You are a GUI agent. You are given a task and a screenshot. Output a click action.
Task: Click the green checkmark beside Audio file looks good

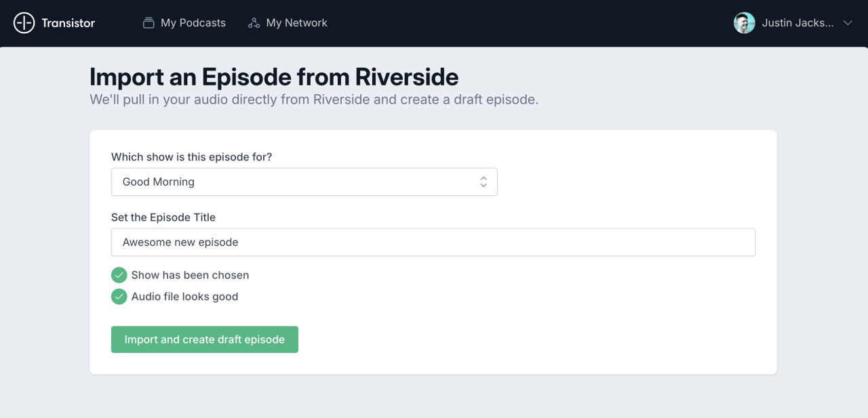point(119,297)
